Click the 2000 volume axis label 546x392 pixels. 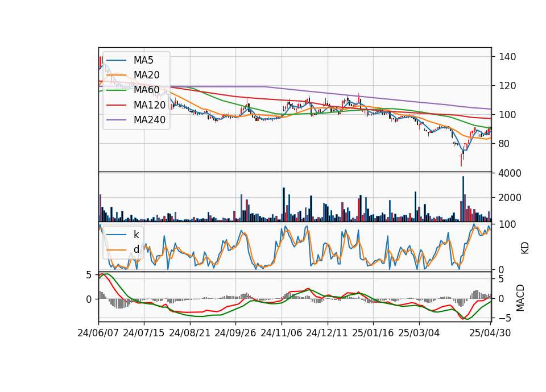[x=510, y=198]
